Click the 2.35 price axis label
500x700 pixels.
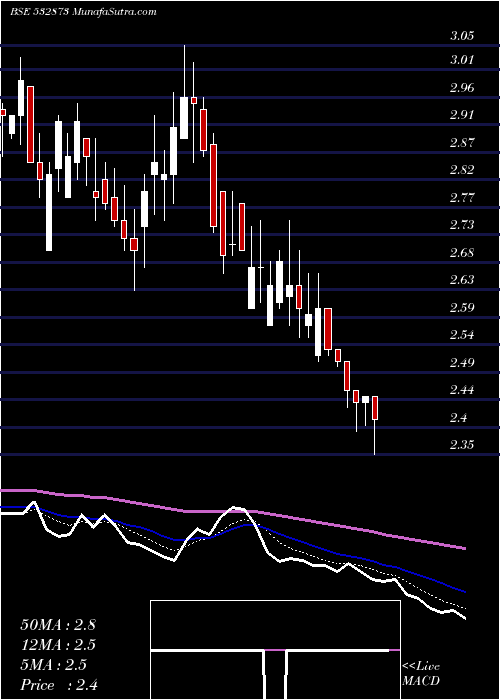pos(462,445)
